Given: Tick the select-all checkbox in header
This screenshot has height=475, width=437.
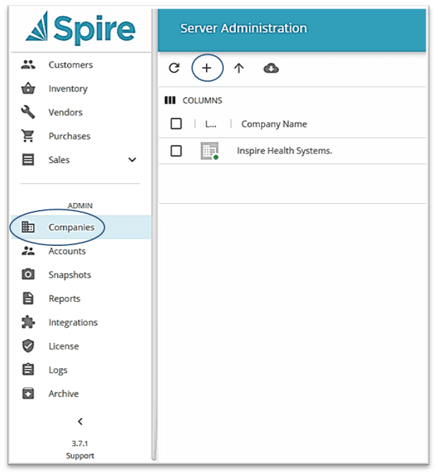Looking at the screenshot, I should click(x=176, y=124).
